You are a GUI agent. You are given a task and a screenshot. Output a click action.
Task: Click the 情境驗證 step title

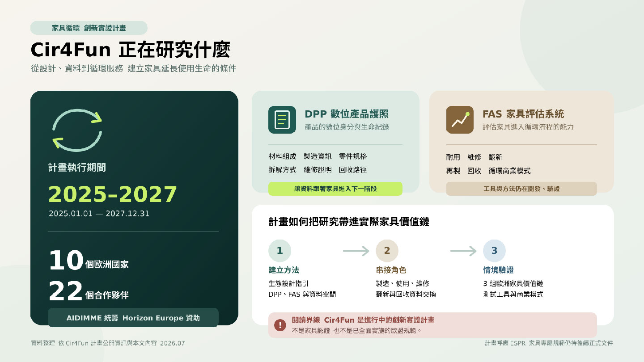498,270
